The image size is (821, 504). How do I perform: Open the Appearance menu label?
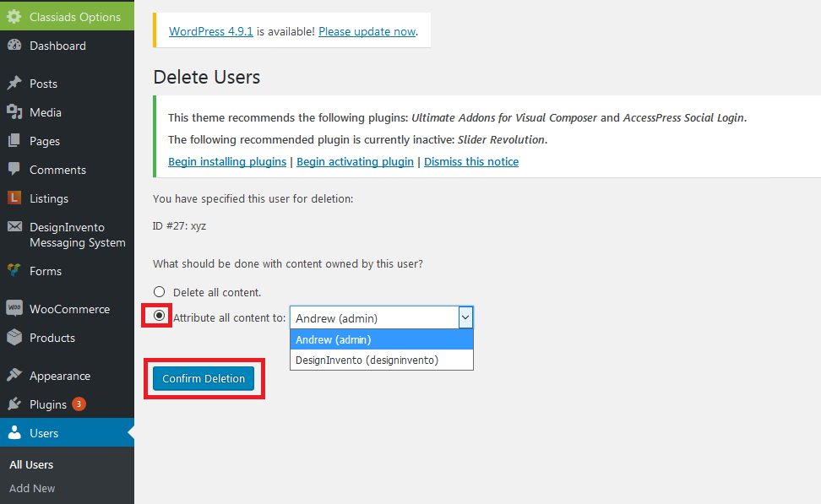click(x=60, y=377)
